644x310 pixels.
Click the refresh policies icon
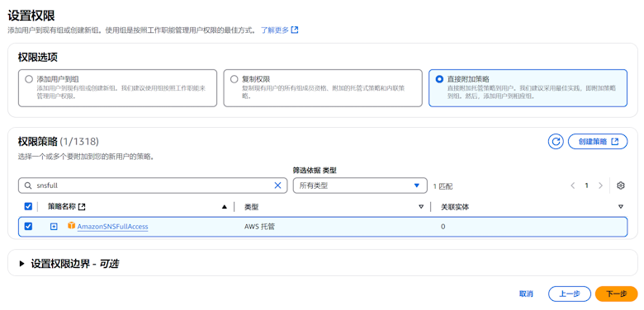tap(556, 142)
